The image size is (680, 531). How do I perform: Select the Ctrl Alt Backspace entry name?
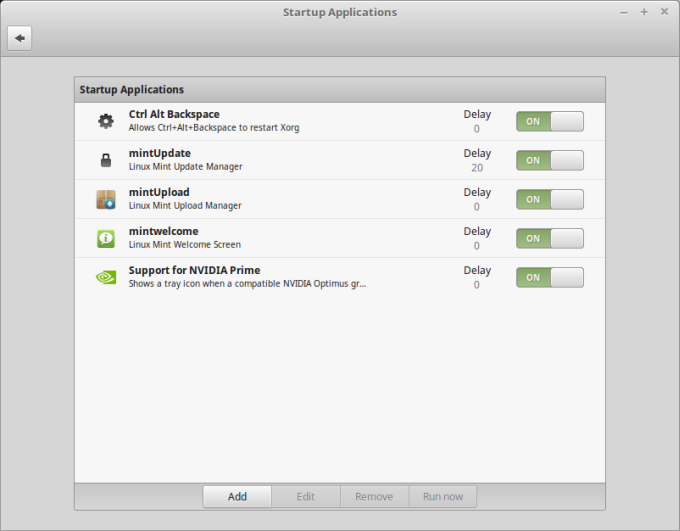pyautogui.click(x=174, y=114)
